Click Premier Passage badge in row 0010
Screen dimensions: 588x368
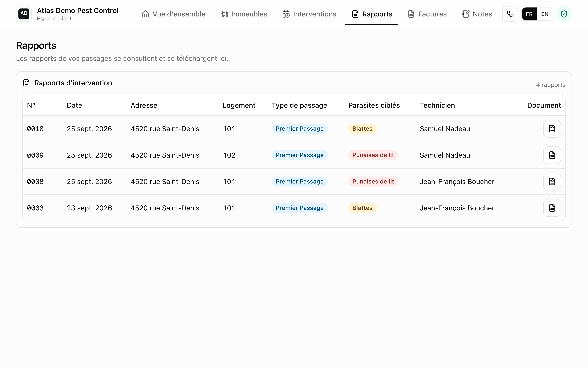(300, 128)
